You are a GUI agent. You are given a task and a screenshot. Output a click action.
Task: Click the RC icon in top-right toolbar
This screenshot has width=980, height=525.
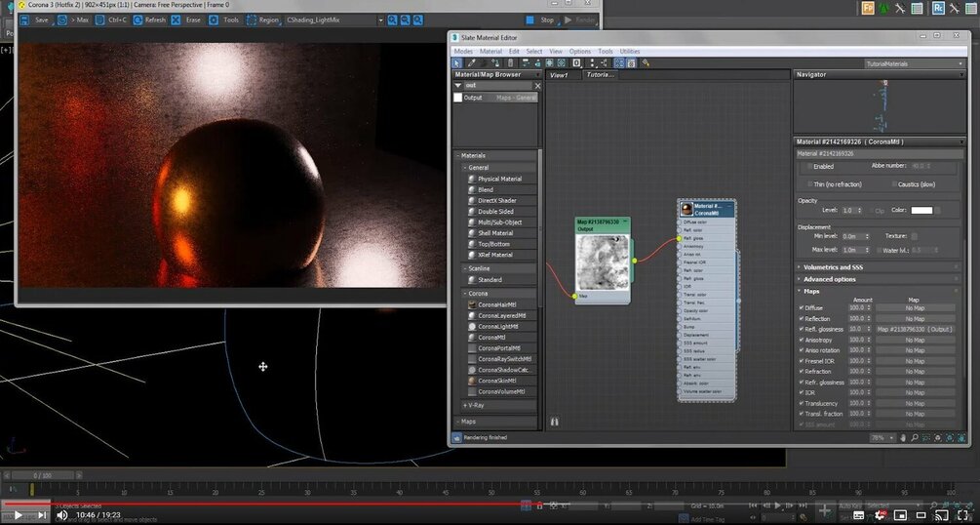click(x=938, y=8)
